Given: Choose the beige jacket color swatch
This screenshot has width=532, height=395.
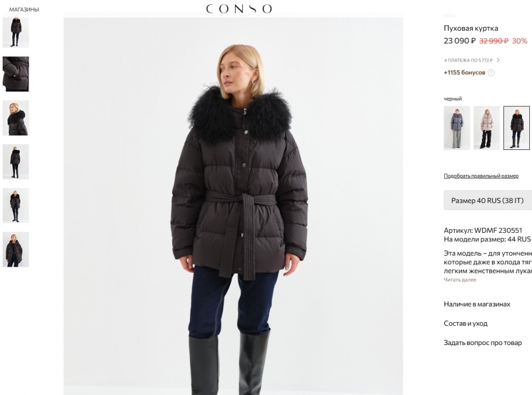Looking at the screenshot, I should [486, 128].
